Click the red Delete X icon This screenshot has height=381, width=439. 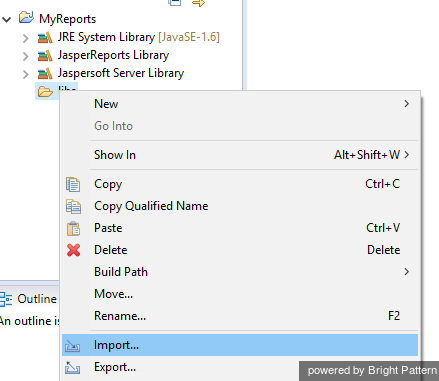pos(73,250)
